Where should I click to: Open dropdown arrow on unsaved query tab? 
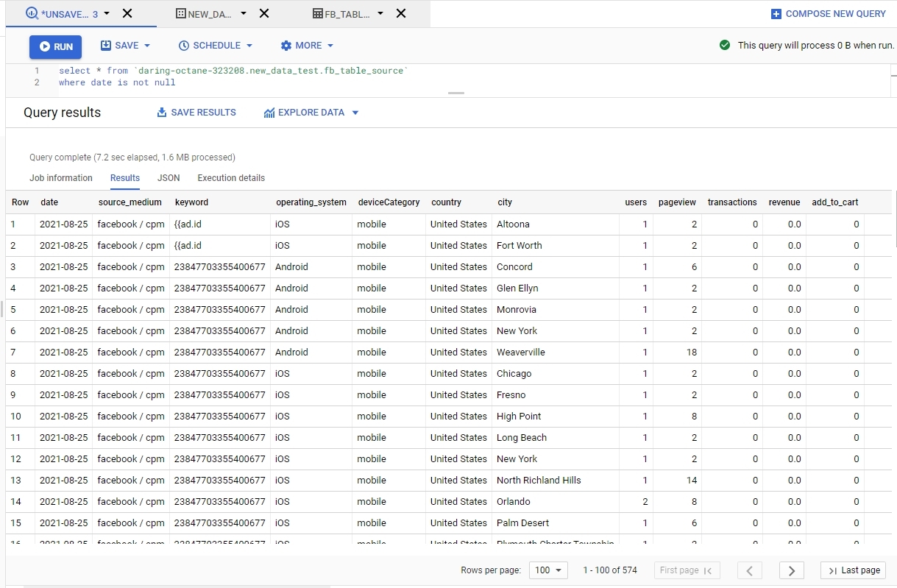(x=107, y=13)
